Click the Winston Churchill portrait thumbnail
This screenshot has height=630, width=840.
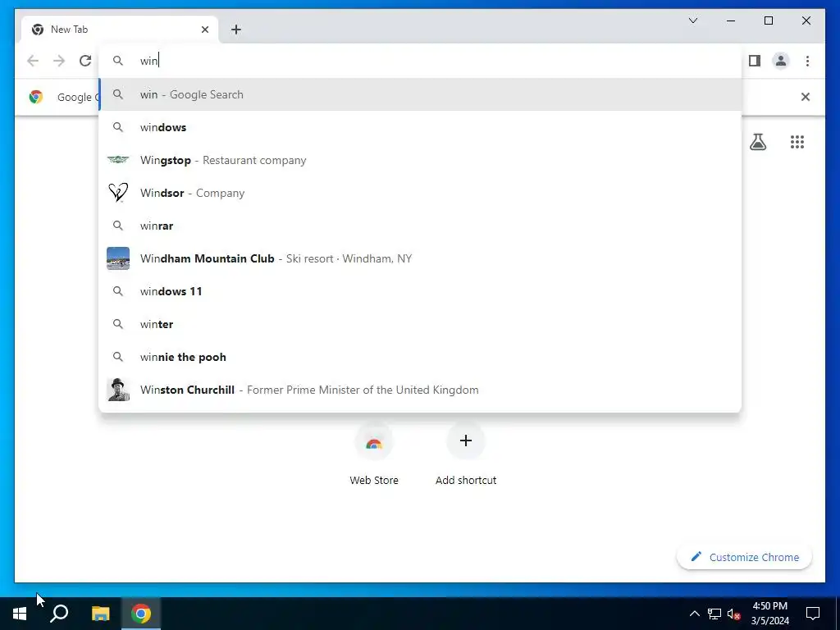click(118, 390)
